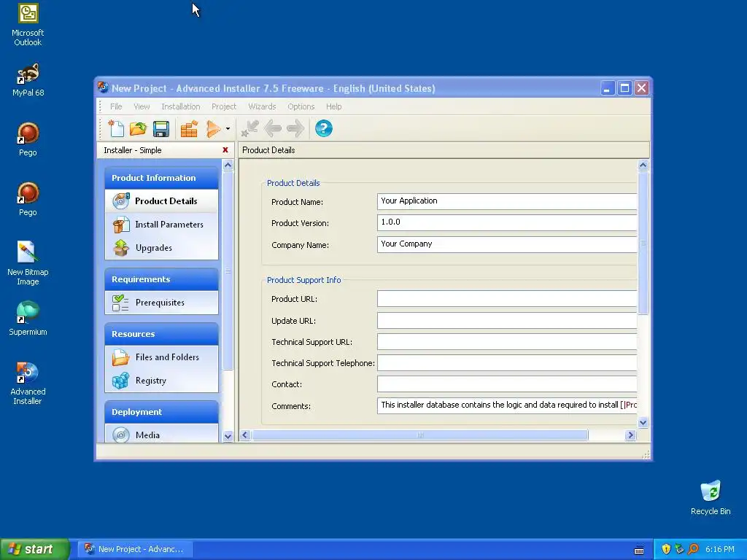Image resolution: width=747 pixels, height=560 pixels.
Task: Click the magnifier tray icon
Action: pyautogui.click(x=693, y=549)
